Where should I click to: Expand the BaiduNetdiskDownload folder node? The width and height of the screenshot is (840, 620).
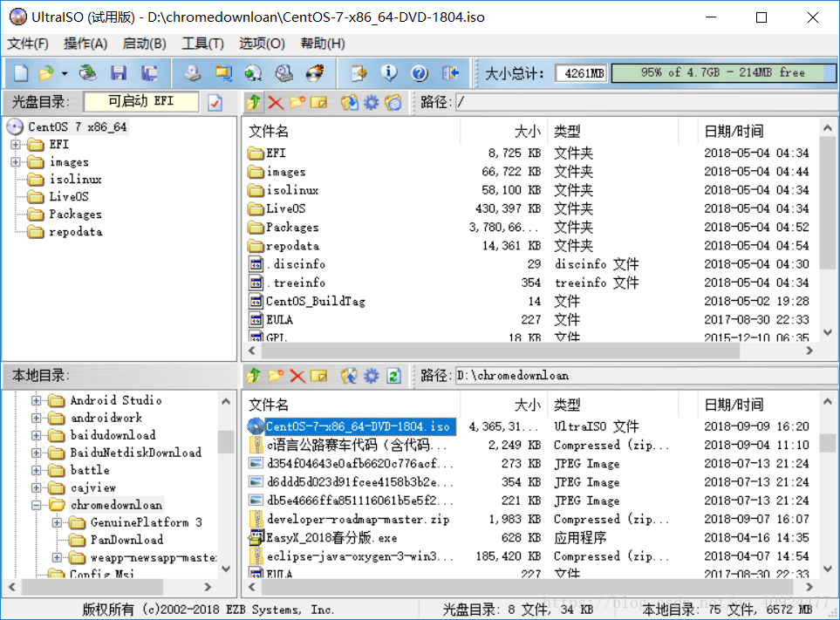tap(36, 453)
